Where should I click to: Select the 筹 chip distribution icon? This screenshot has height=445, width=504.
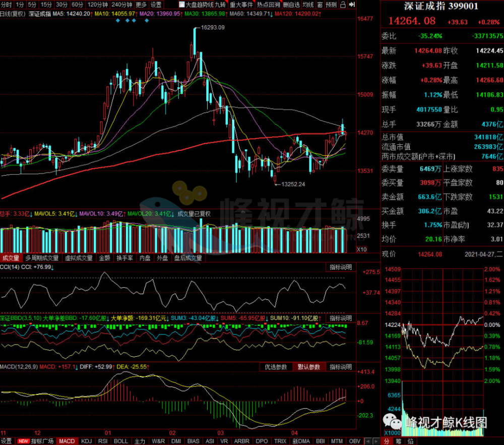pyautogui.click(x=399, y=441)
